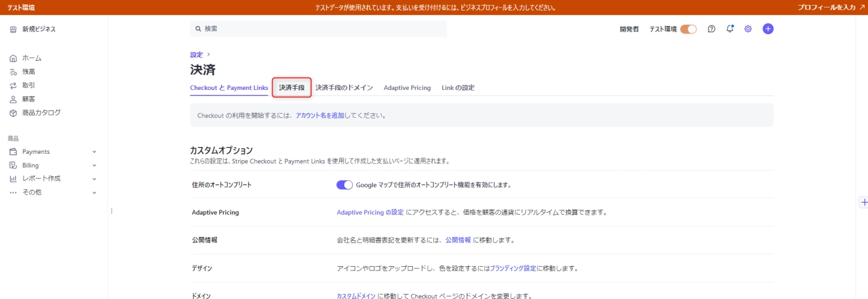Open 商品カタログ in the sidebar

(42, 113)
